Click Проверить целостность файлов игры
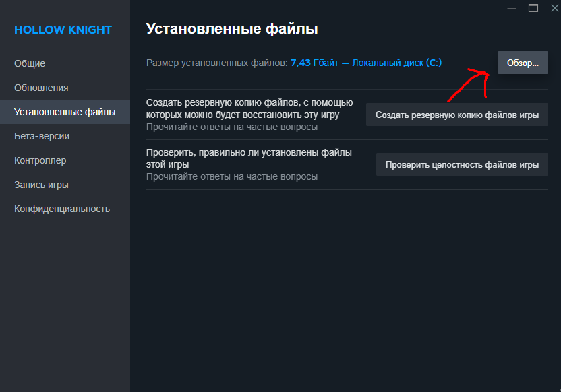This screenshot has height=392, width=561. pos(462,164)
